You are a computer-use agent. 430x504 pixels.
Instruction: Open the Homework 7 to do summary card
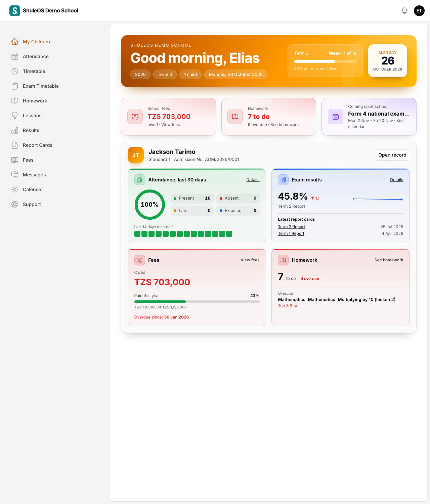click(x=269, y=117)
